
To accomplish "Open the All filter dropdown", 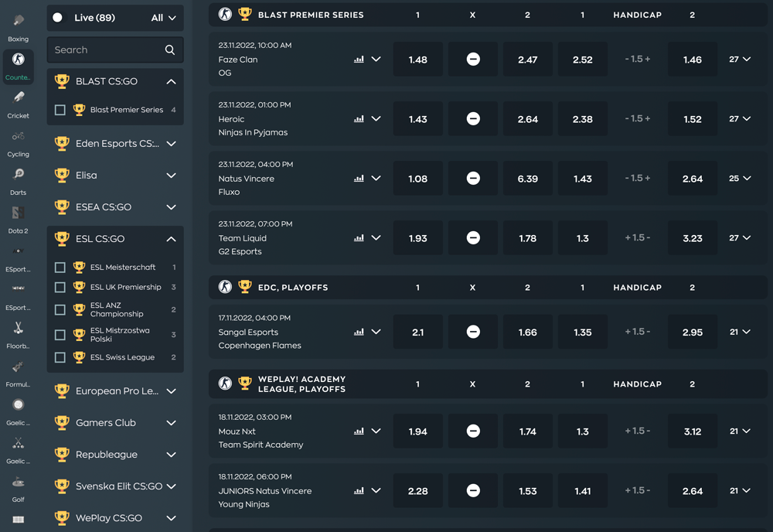I will coord(163,16).
